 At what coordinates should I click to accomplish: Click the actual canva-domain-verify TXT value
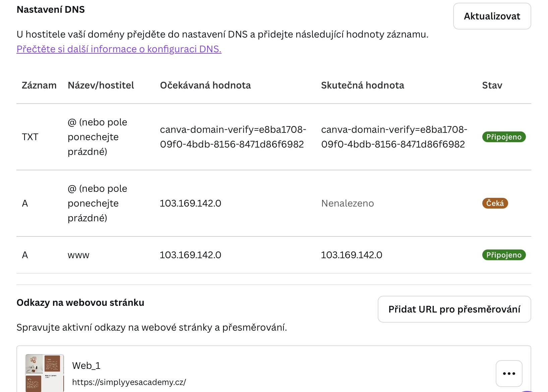click(394, 137)
